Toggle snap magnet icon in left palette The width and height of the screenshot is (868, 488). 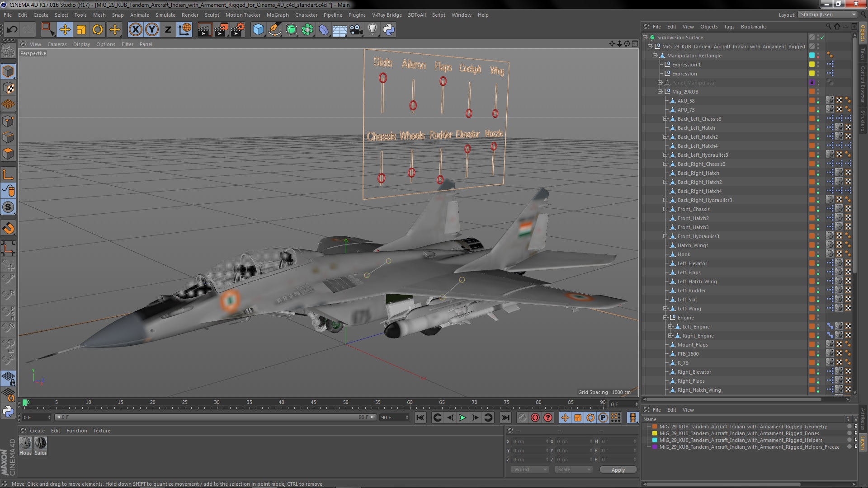pyautogui.click(x=8, y=228)
